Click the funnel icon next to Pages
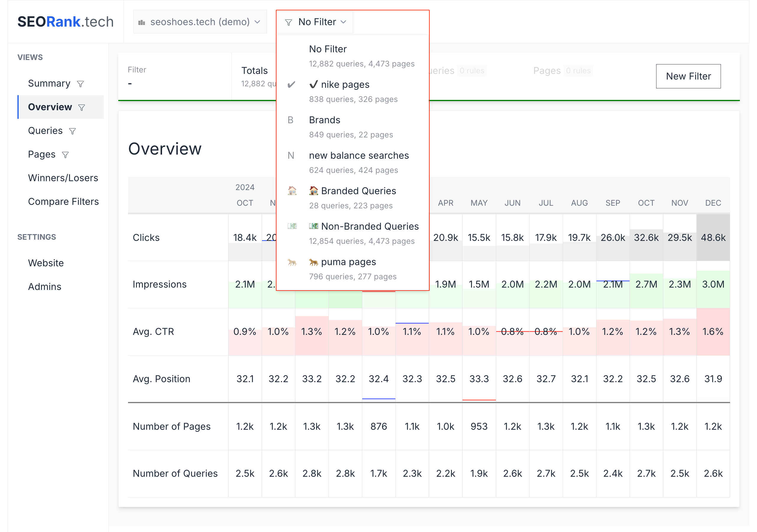The height and width of the screenshot is (532, 757). point(65,155)
